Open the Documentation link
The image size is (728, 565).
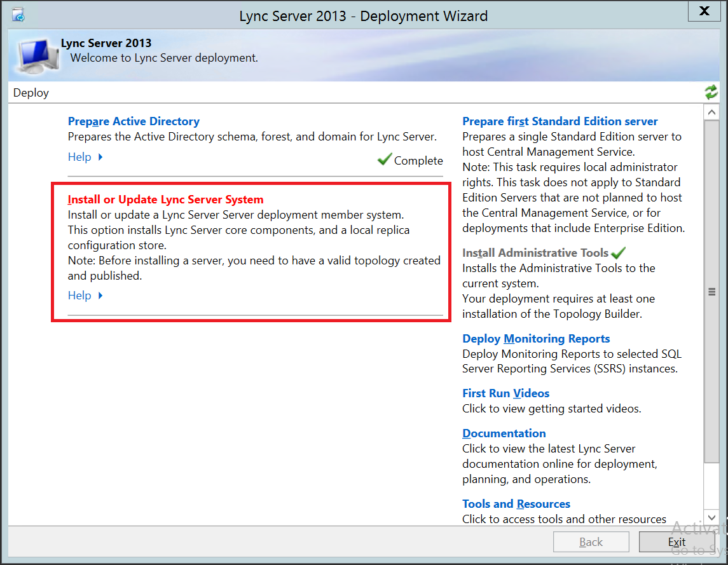(x=504, y=433)
